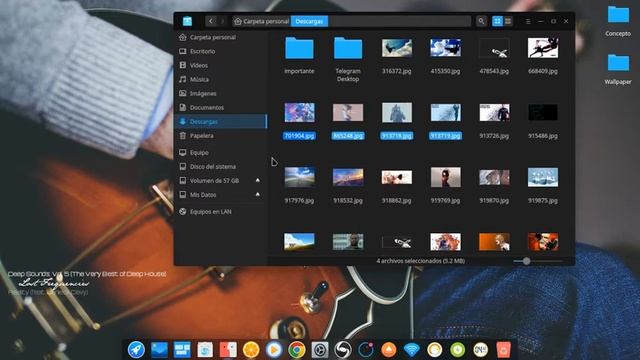Open the Wallpaper folder on desktop

click(618, 63)
